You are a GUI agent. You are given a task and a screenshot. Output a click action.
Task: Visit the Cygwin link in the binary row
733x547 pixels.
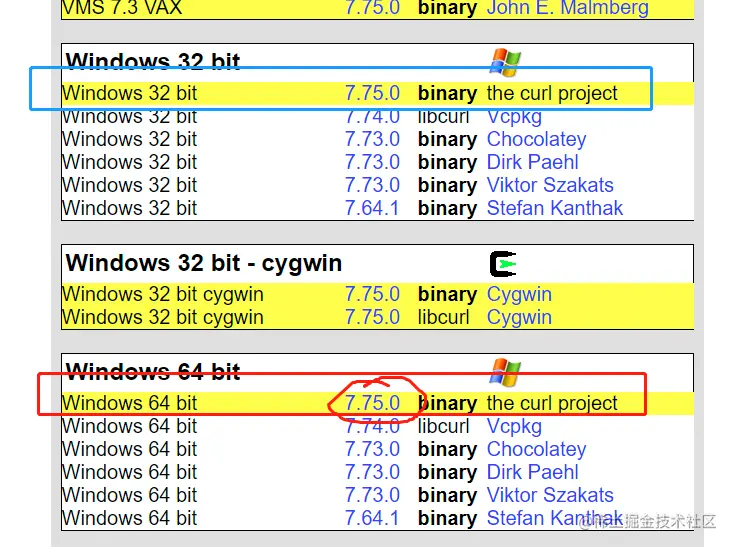519,295
